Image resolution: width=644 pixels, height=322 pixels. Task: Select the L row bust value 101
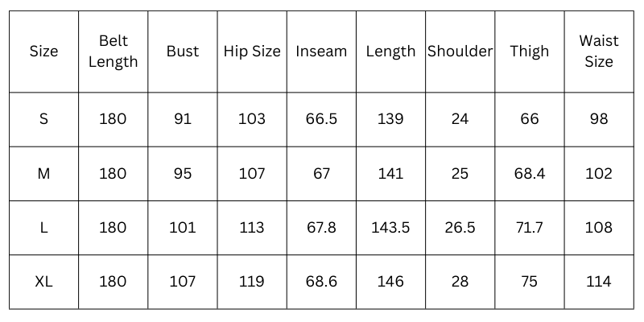[x=183, y=228]
